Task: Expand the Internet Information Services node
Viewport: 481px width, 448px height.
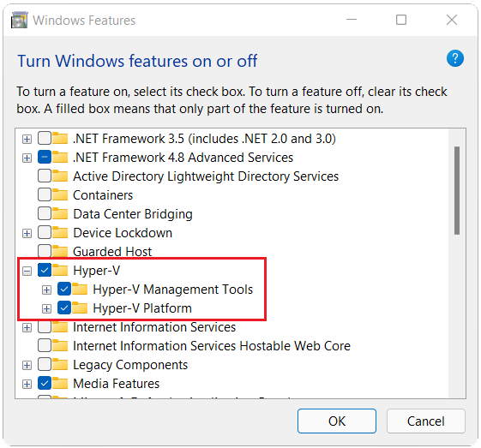Action: click(27, 327)
